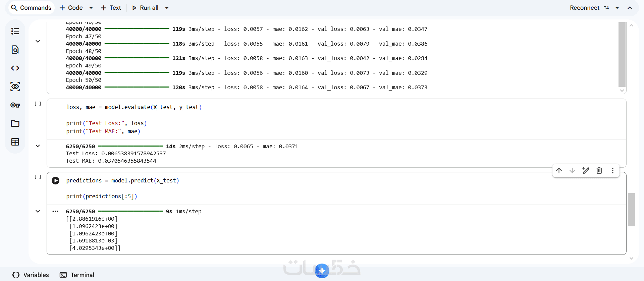The image size is (644, 281).
Task: Move the selected cell up
Action: coord(559,171)
